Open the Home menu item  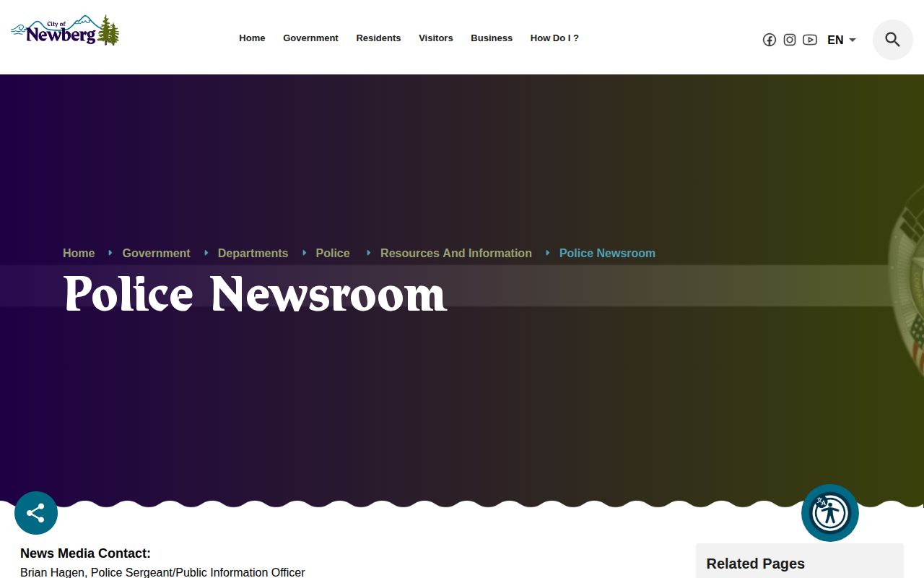(x=252, y=38)
